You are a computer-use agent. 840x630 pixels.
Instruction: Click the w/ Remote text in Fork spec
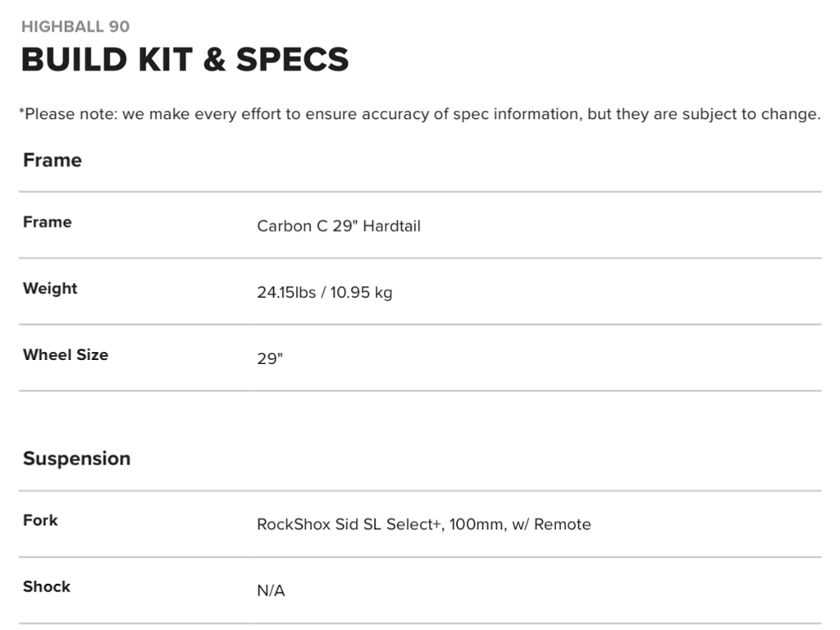[551, 524]
